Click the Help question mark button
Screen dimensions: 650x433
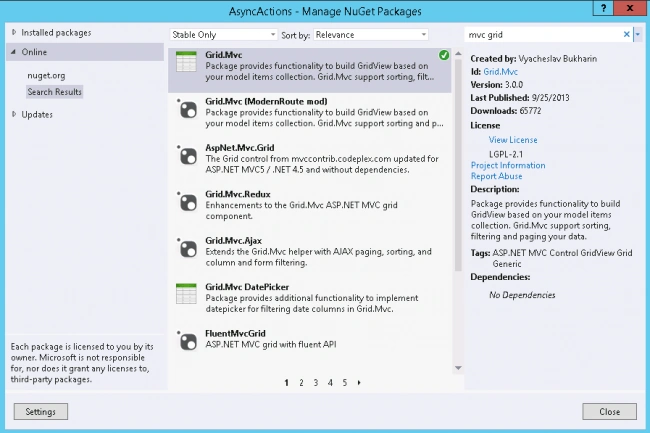(x=604, y=8)
